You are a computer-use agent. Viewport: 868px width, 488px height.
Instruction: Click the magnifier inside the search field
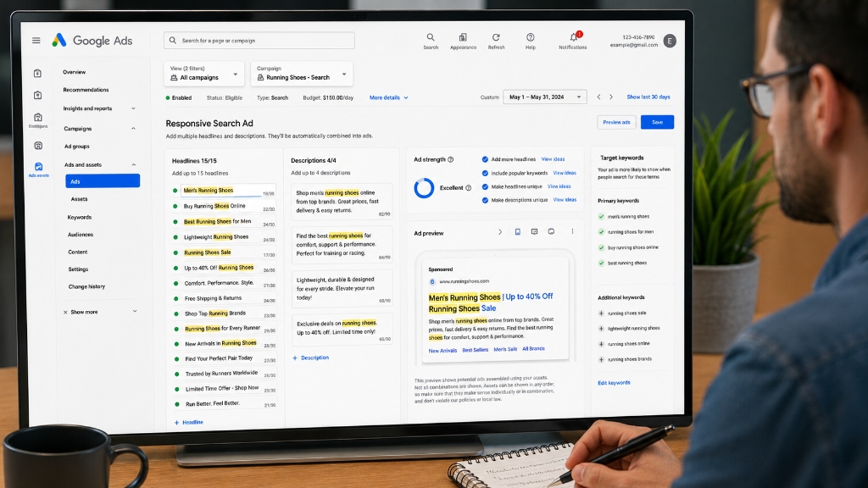[173, 41]
